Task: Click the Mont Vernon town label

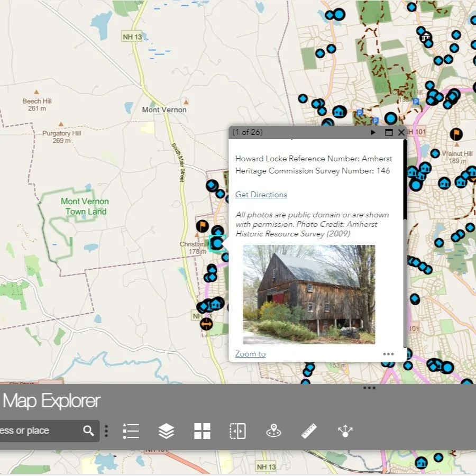Action: click(x=164, y=109)
